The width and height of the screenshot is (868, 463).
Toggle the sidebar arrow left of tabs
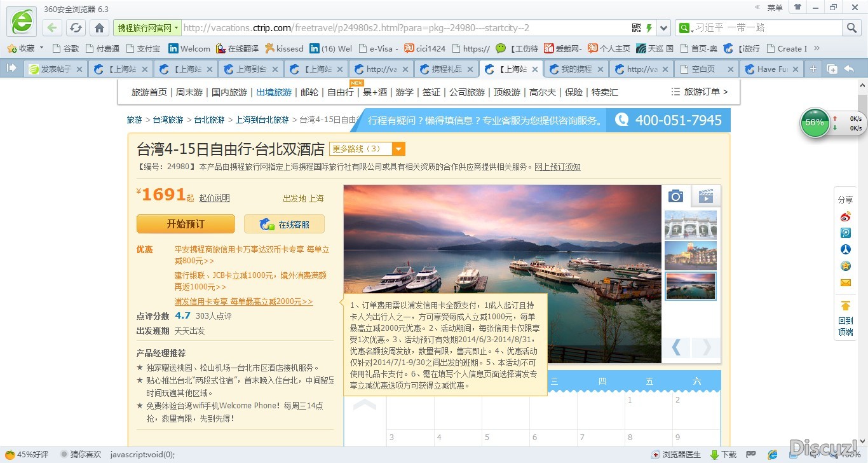coord(11,68)
